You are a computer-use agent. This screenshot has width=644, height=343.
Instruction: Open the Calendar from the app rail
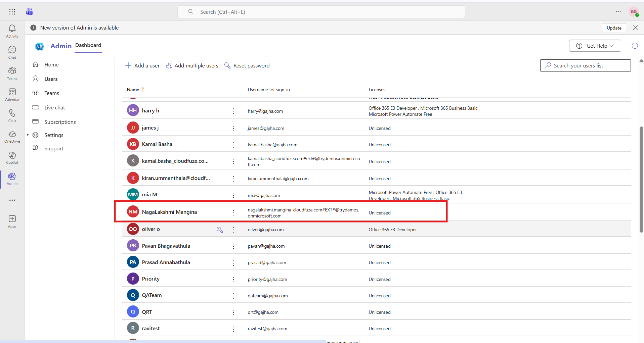click(12, 94)
